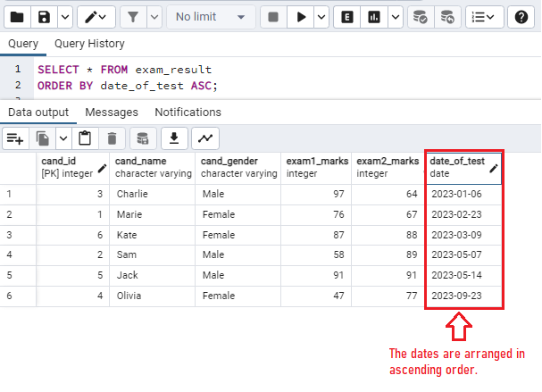Select the Data output tab
542x392 pixels.
coord(38,113)
